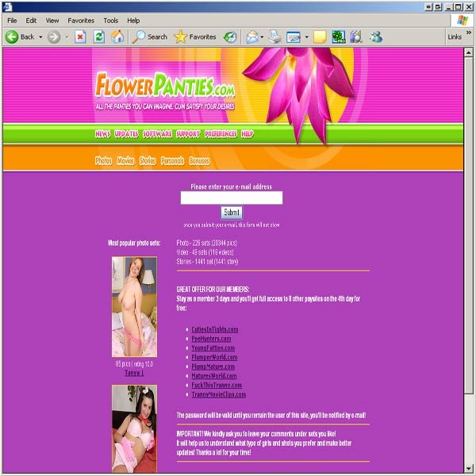This screenshot has height=476, width=476.
Task: Click "GREAT OFFER FOR OUR MEMBERS:" text
Action: click(x=213, y=290)
